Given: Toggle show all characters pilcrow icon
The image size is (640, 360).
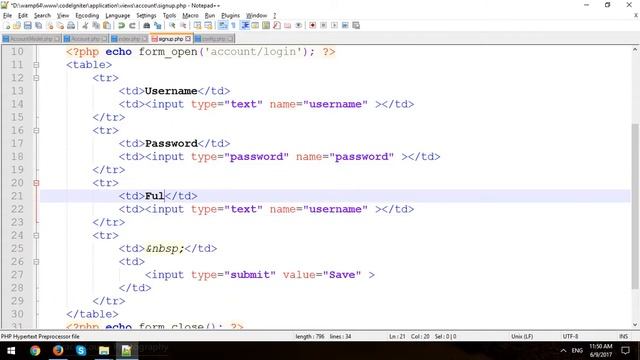Looking at the screenshot, I should point(233,25).
